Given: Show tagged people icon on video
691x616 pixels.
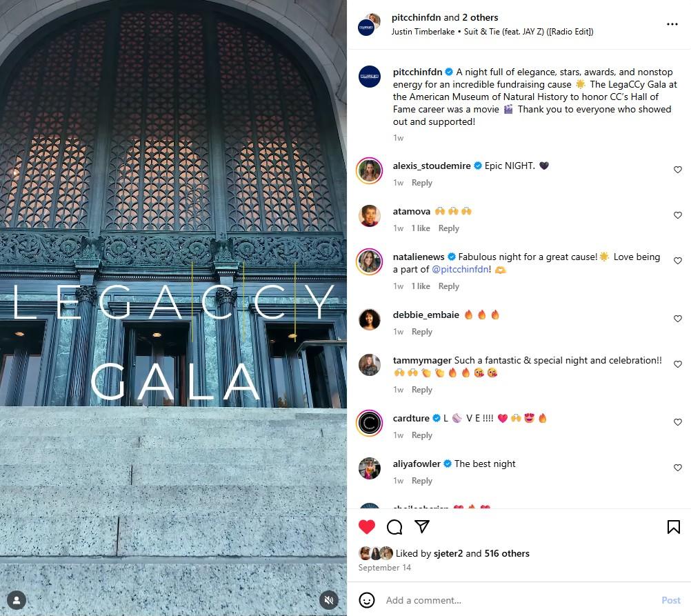Looking at the screenshot, I should [x=17, y=600].
